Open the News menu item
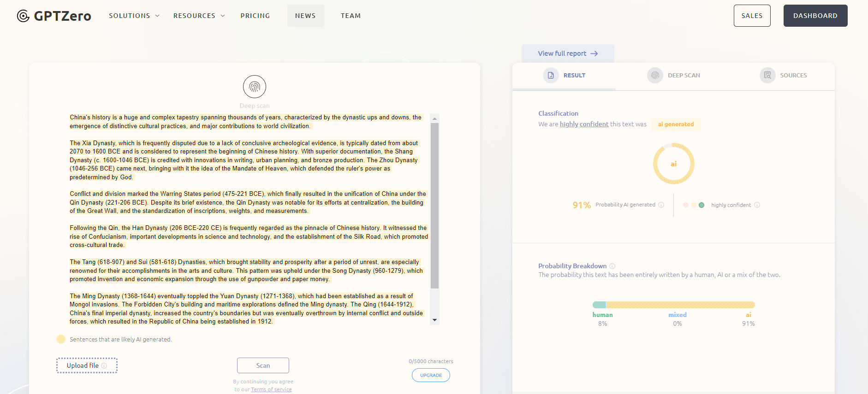Image resolution: width=868 pixels, height=394 pixels. (x=305, y=16)
